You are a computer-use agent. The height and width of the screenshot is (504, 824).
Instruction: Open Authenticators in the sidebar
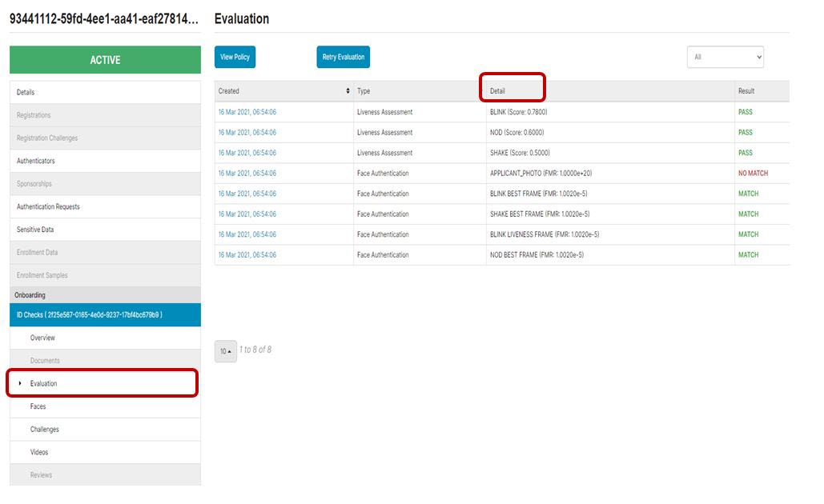click(36, 162)
